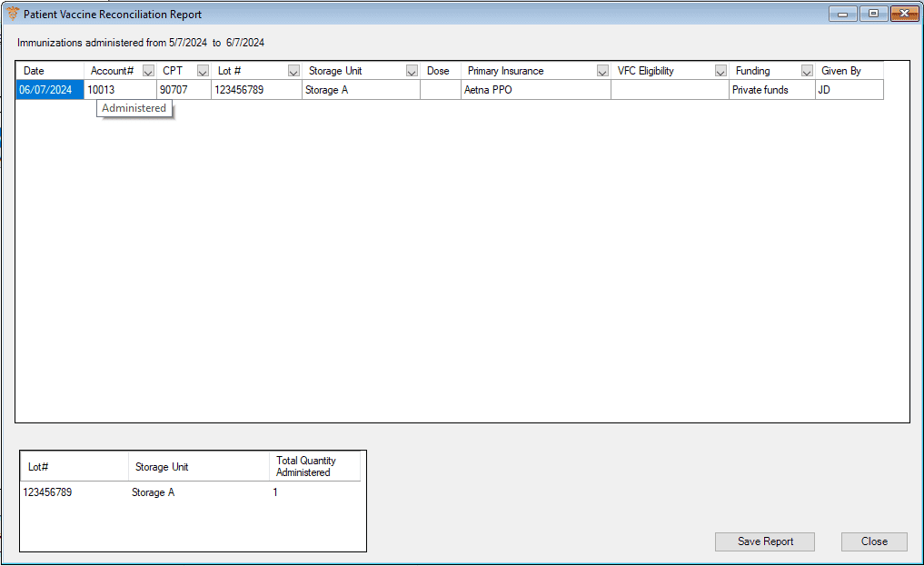Select the Lot# header in summary table
Viewport: 924px width, 566px height.
coord(75,466)
